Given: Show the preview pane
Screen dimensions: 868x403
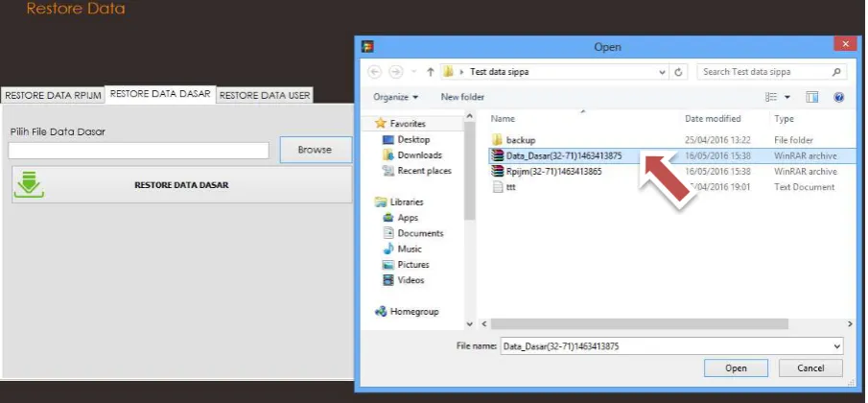Looking at the screenshot, I should point(812,98).
